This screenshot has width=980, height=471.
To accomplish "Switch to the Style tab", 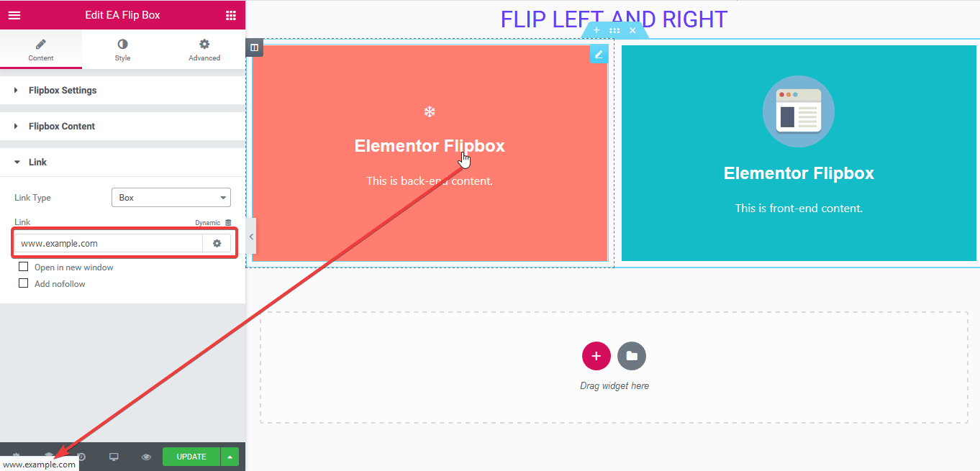I will [x=122, y=49].
